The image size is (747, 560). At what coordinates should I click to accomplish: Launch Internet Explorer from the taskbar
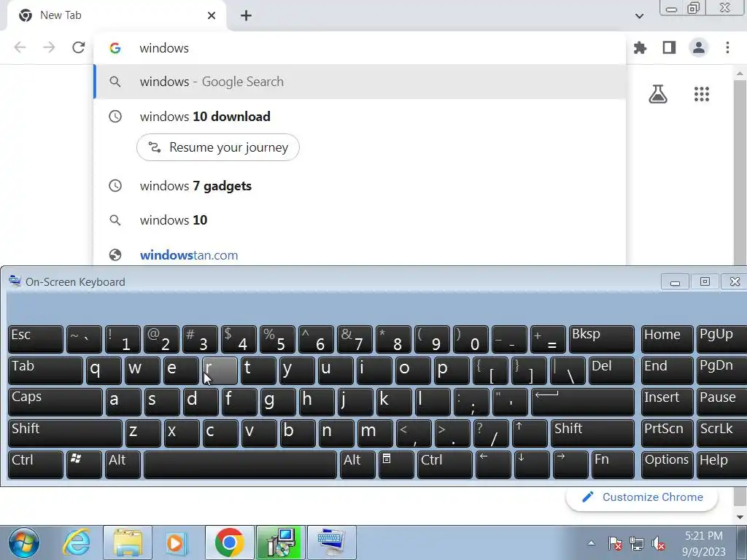click(76, 542)
